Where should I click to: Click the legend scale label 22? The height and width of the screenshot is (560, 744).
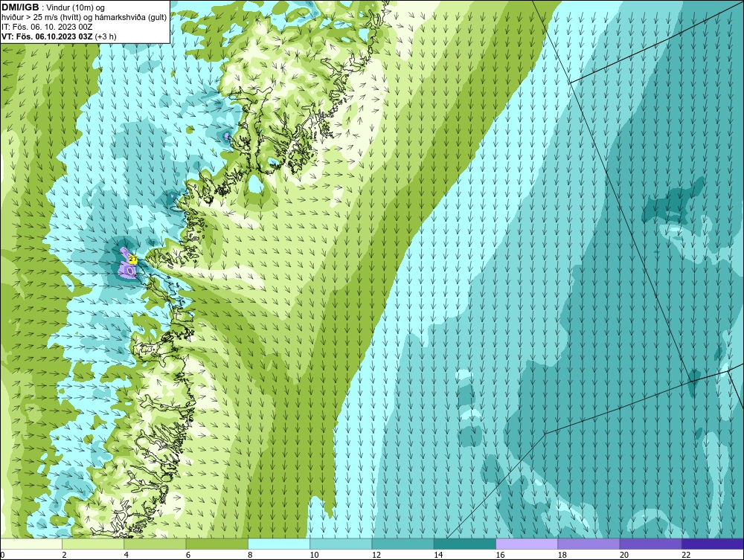click(686, 555)
